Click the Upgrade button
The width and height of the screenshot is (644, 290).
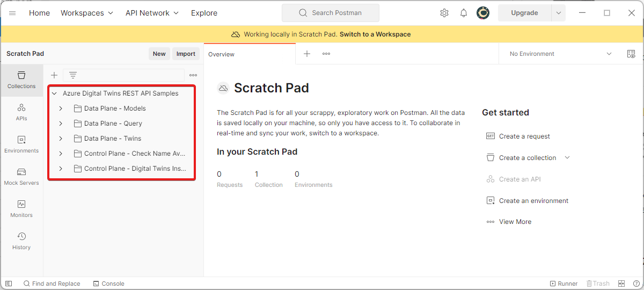[525, 13]
